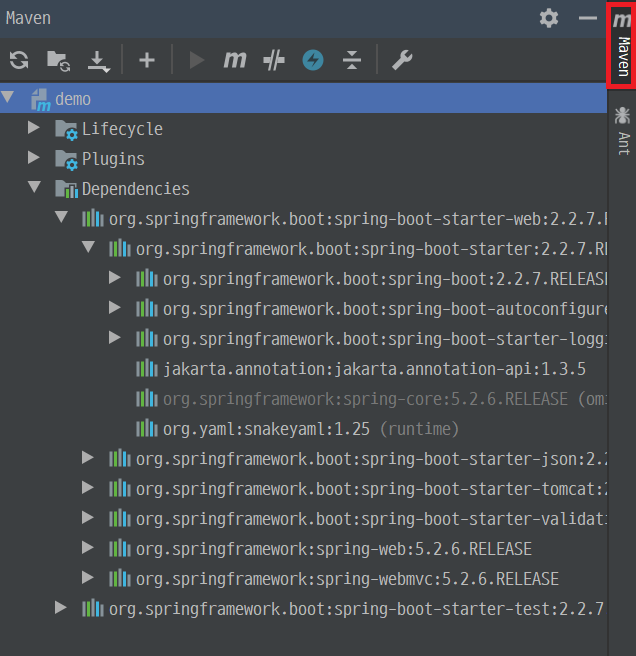Expand spring-boot-autoconfigure dependency
Image resolution: width=636 pixels, height=656 pixels.
pos(114,308)
